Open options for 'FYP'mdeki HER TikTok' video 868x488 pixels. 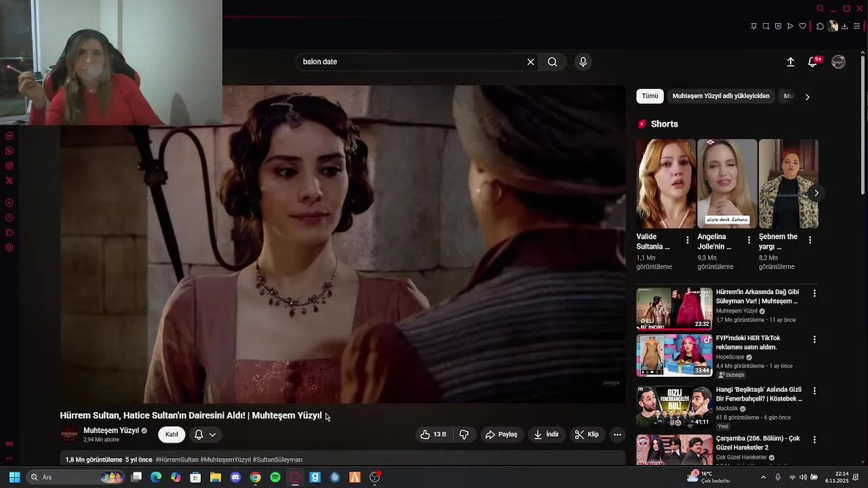pyautogui.click(x=814, y=340)
